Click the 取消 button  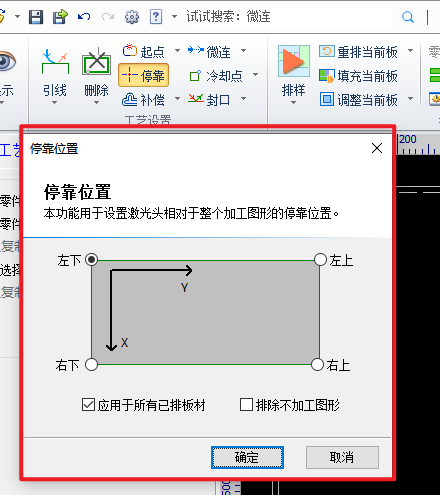click(x=342, y=457)
